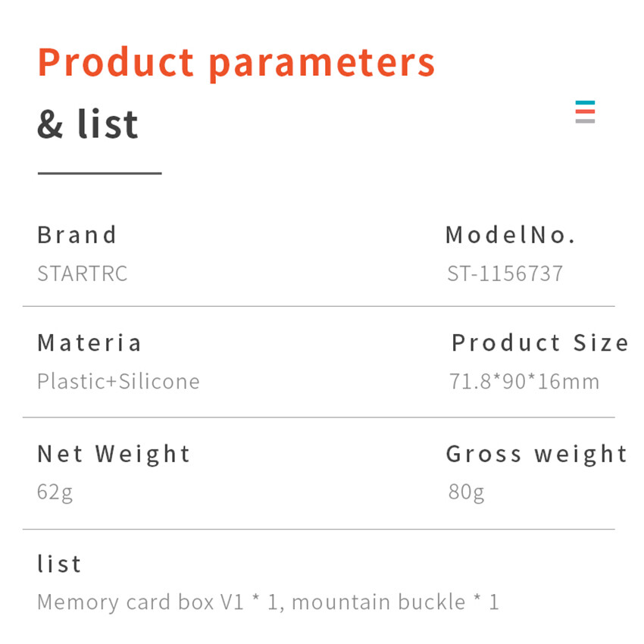Select the Materia label
This screenshot has width=644, height=644.
click(x=89, y=342)
